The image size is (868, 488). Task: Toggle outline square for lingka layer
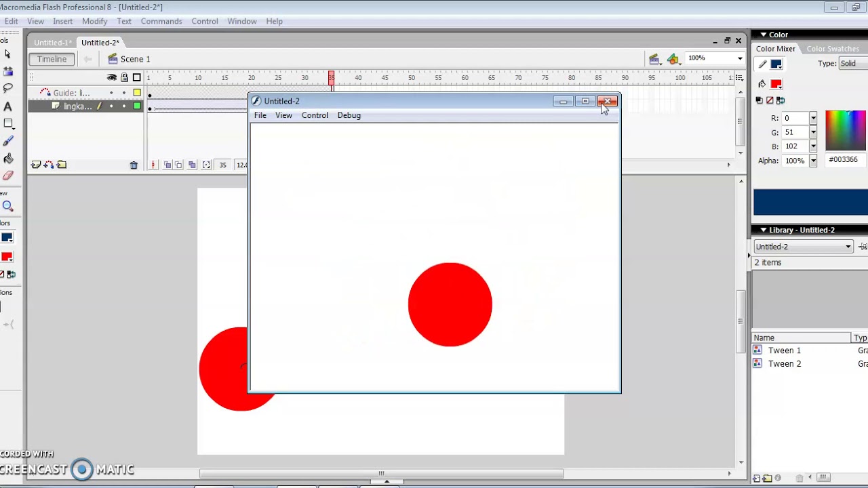click(x=137, y=106)
